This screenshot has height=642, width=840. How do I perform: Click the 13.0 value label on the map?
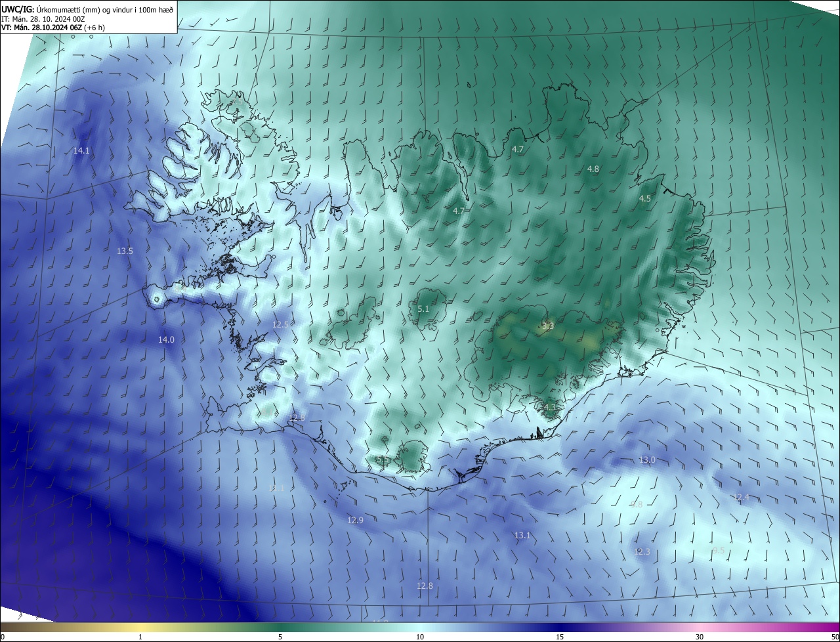tap(647, 460)
